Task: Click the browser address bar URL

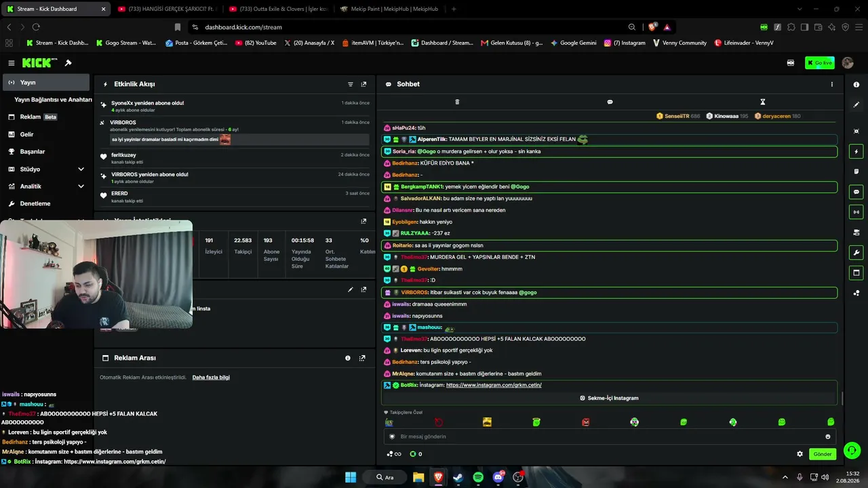Action: tap(243, 27)
